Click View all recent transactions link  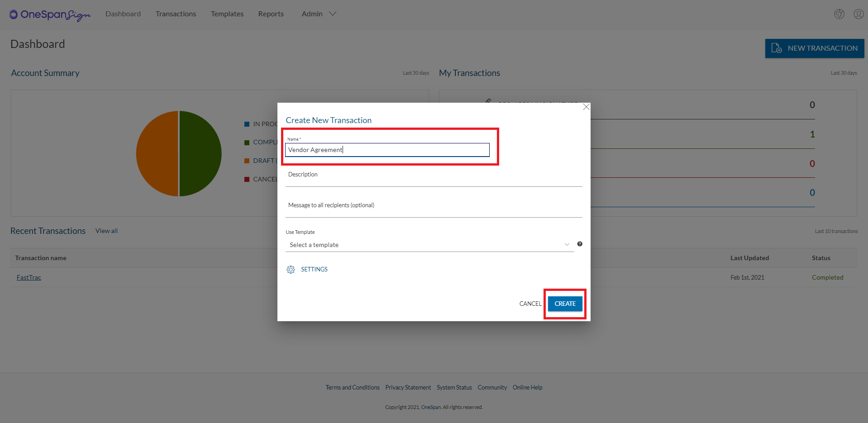tap(106, 231)
